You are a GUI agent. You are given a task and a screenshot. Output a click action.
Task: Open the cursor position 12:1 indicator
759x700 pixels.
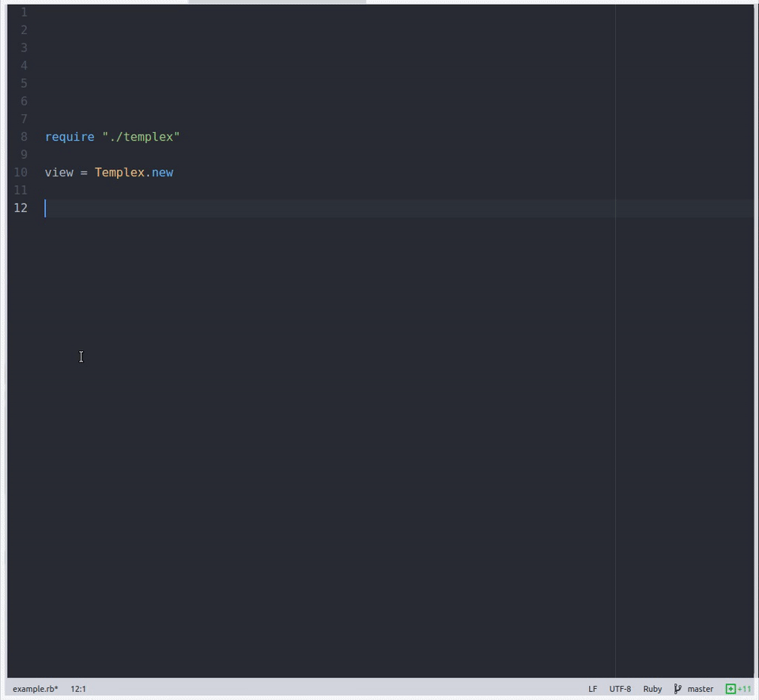tap(78, 689)
